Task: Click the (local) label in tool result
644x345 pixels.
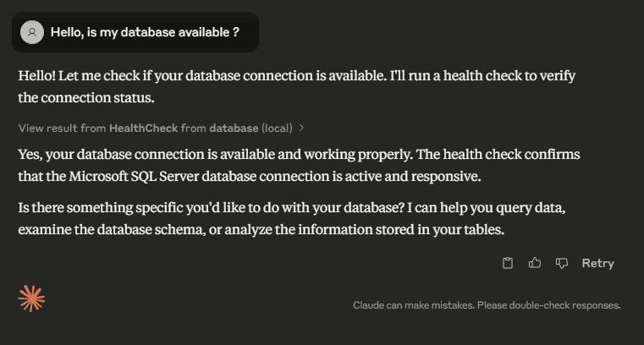Action: [x=278, y=128]
